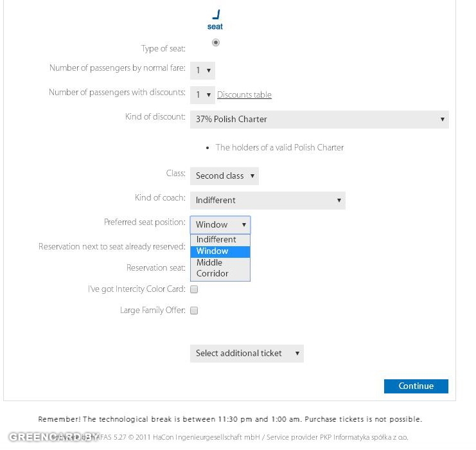Open the Class dropdown showing Second class
Image resolution: width=476 pixels, height=450 pixels.
(224, 176)
